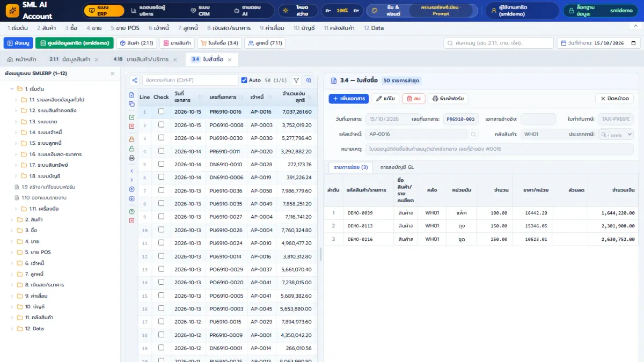This screenshot has height=362, width=644.
Task: Expand the 1.8. ระบบบัญชี tree node
Action: (x=16, y=176)
